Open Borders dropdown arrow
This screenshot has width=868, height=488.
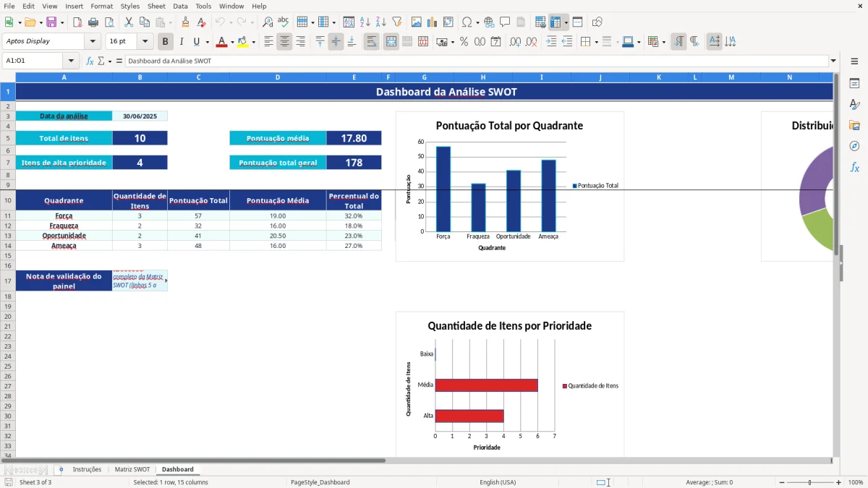[x=596, y=42]
